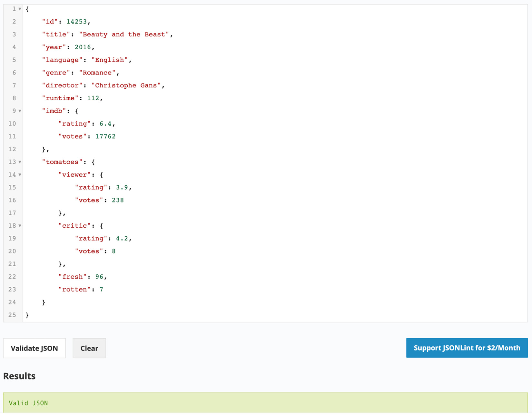Screen dimensions: 532x415
Task: Click the Validate JSON button
Action: pyautogui.click(x=34, y=348)
